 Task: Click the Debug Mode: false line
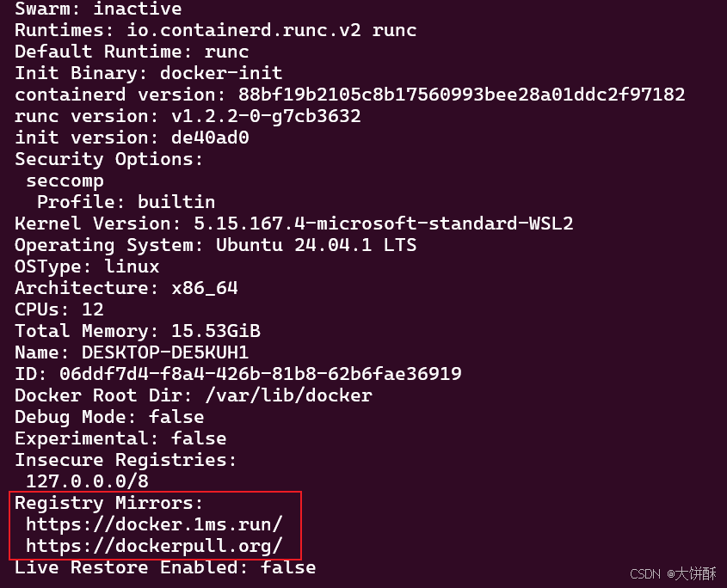click(109, 417)
